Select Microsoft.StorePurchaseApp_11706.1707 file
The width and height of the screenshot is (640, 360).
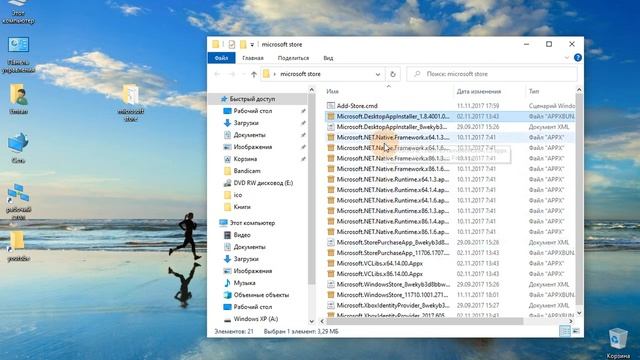click(393, 253)
